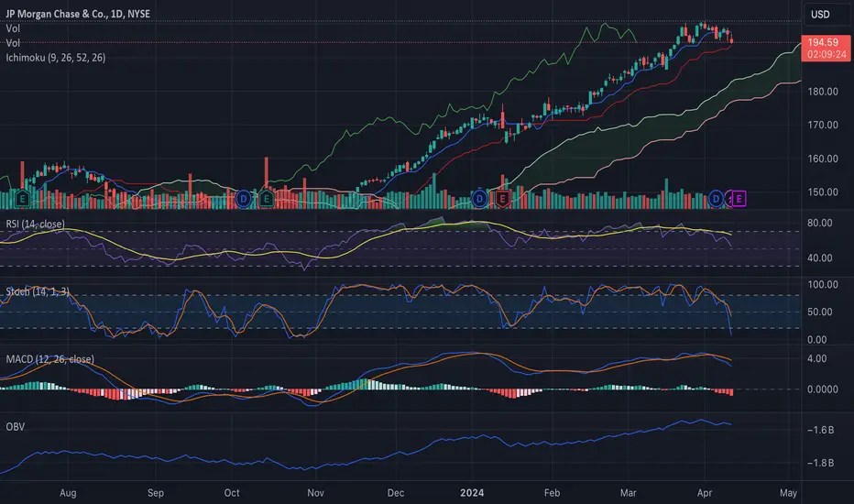Viewport: 854px width, 504px height.
Task: Click the Apr label on the time axis
Action: (705, 493)
